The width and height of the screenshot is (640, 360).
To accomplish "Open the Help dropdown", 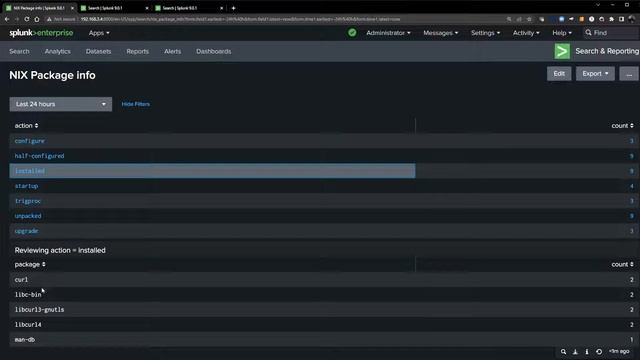I will [x=562, y=33].
